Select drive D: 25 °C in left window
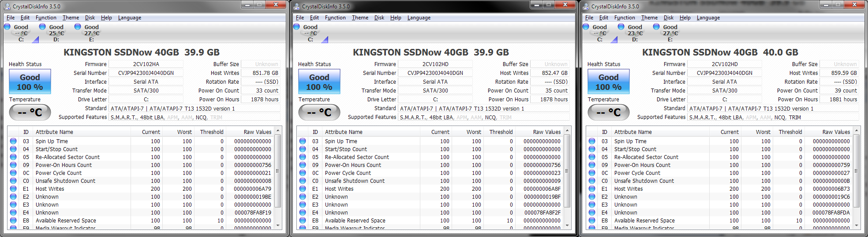 pyautogui.click(x=56, y=33)
